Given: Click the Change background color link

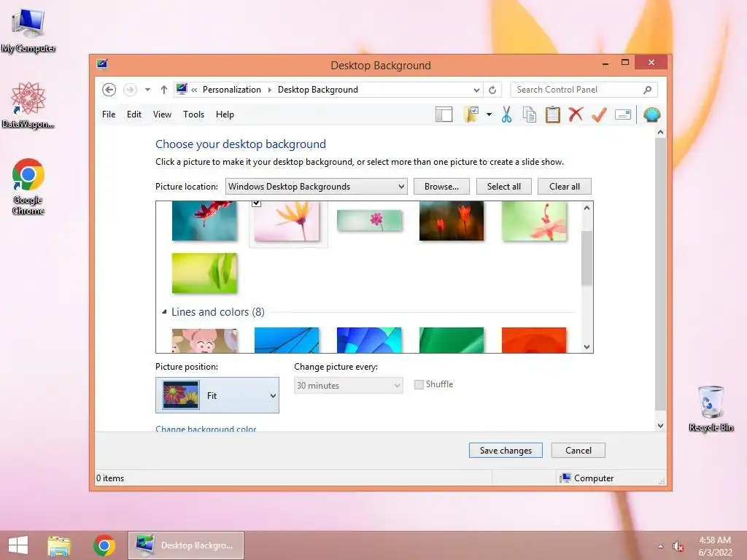Looking at the screenshot, I should [x=206, y=428].
